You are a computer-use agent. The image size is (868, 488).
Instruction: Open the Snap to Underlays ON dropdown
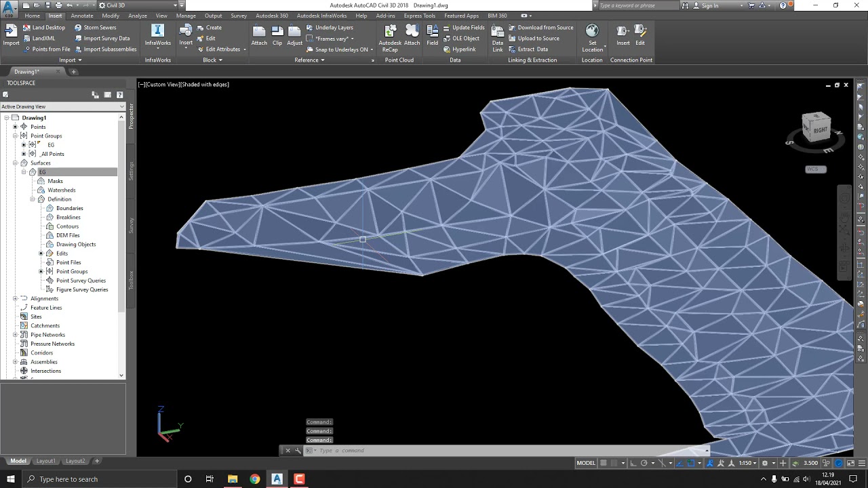pyautogui.click(x=339, y=49)
